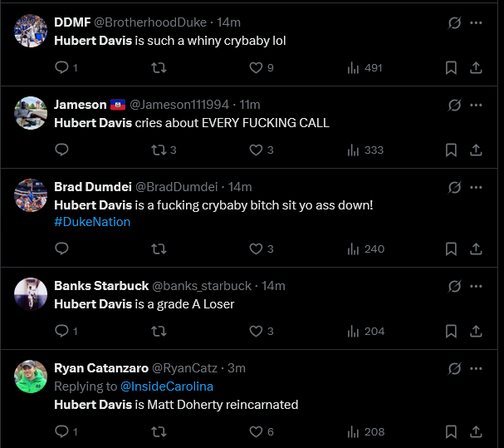504x448 pixels.
Task: Open more options menu on Brad Dumdei's tweet
Action: (x=477, y=187)
